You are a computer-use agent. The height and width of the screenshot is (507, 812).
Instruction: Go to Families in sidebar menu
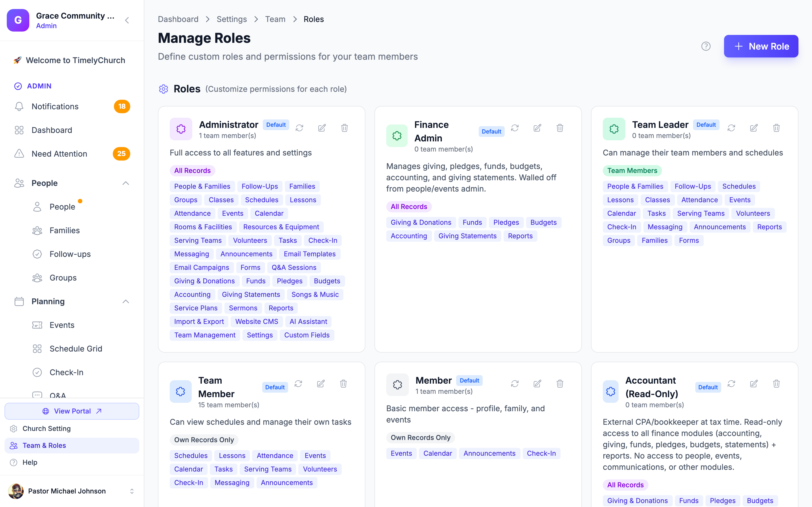pos(64,230)
